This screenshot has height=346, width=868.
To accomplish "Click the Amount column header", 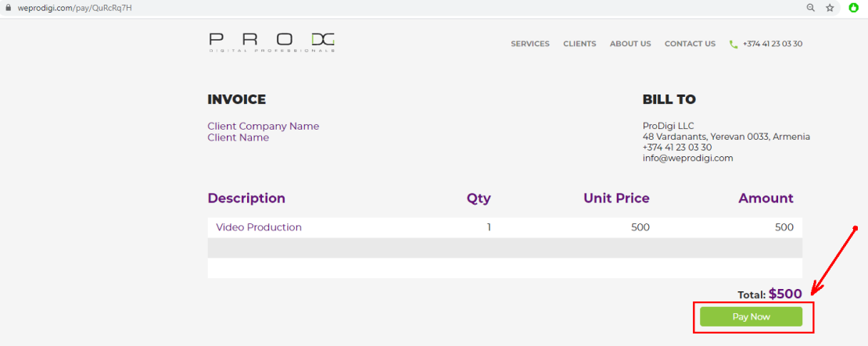I will click(766, 198).
